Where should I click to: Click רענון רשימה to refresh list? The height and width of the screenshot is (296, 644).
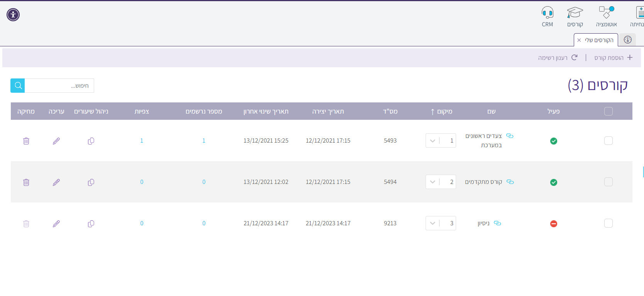(558, 58)
